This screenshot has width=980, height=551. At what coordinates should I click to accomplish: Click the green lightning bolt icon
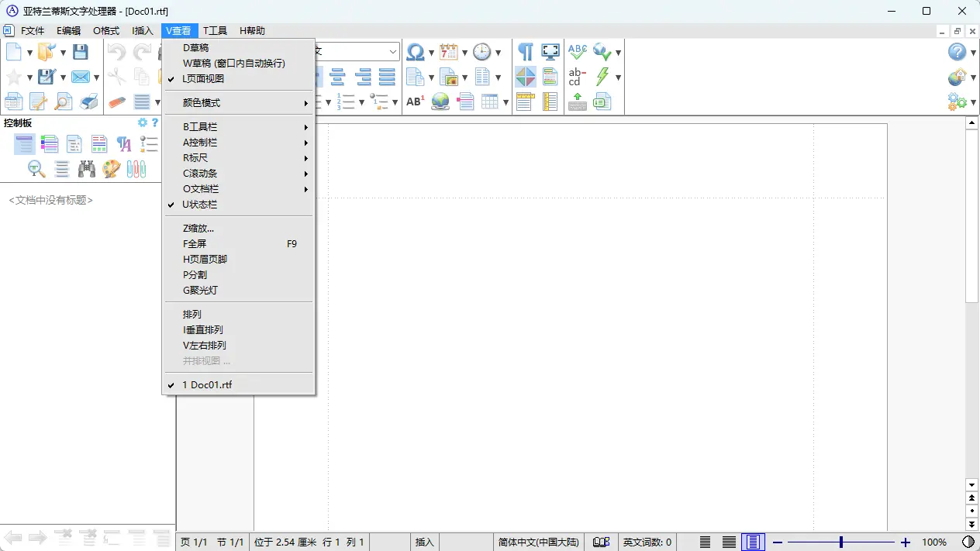[x=602, y=77]
